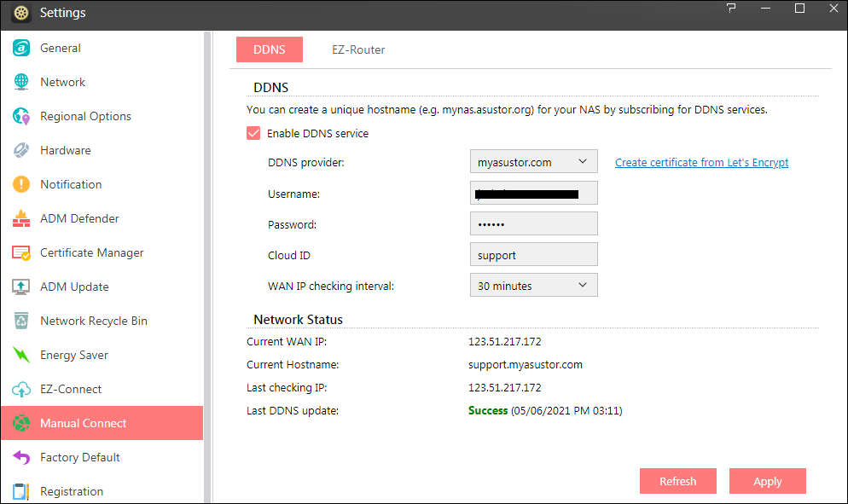This screenshot has height=504, width=848.
Task: Click the Manual Connect icon
Action: [21, 423]
